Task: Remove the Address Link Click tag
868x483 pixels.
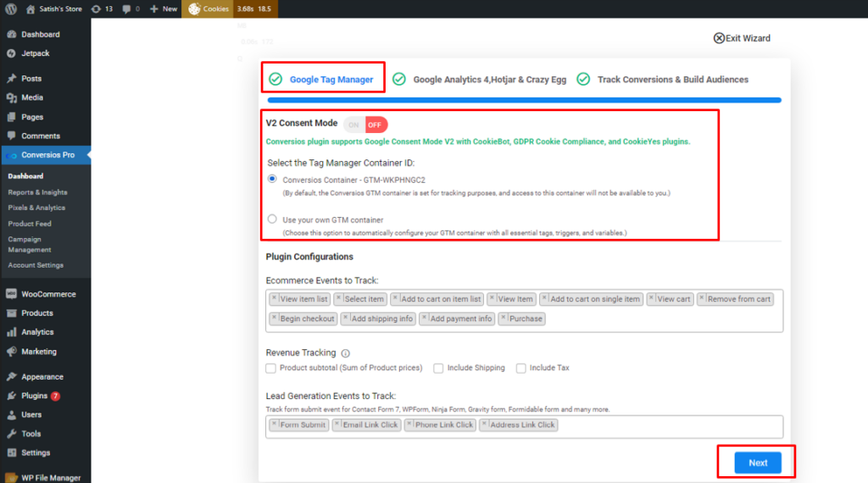Action: click(x=484, y=424)
